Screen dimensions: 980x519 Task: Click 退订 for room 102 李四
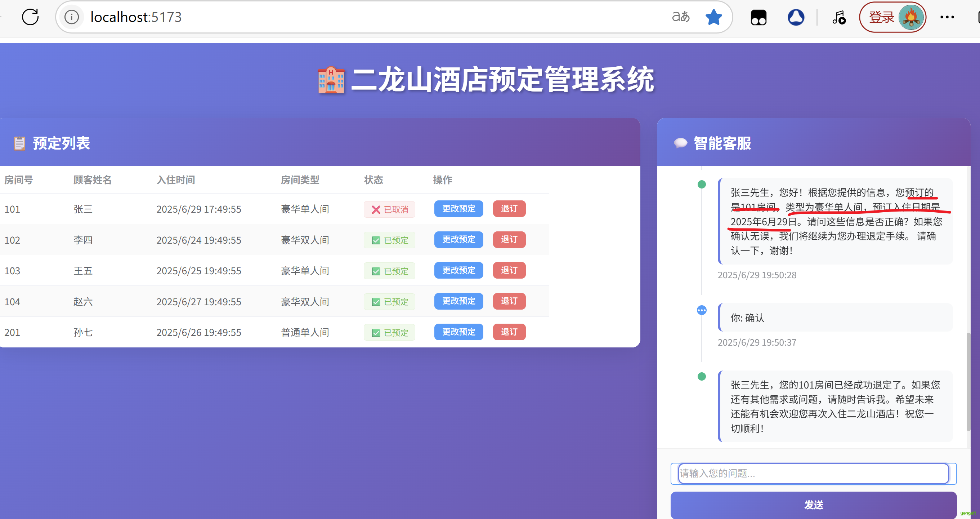pos(509,240)
